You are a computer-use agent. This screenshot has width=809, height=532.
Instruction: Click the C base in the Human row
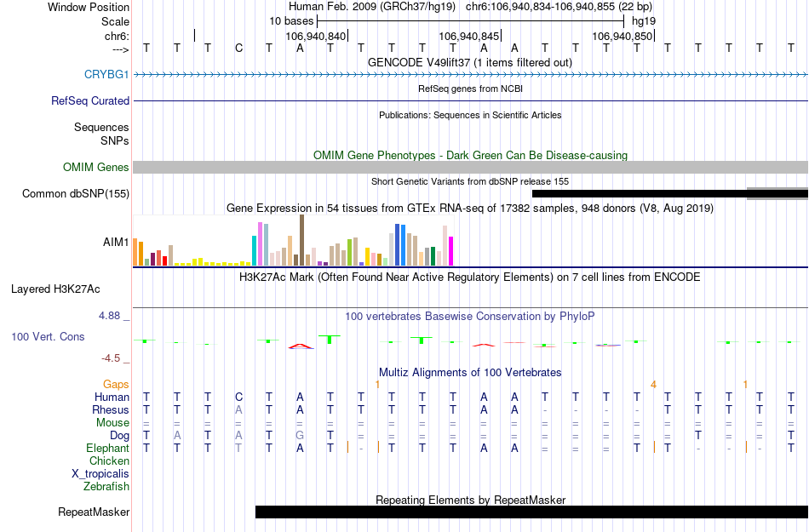point(238,397)
